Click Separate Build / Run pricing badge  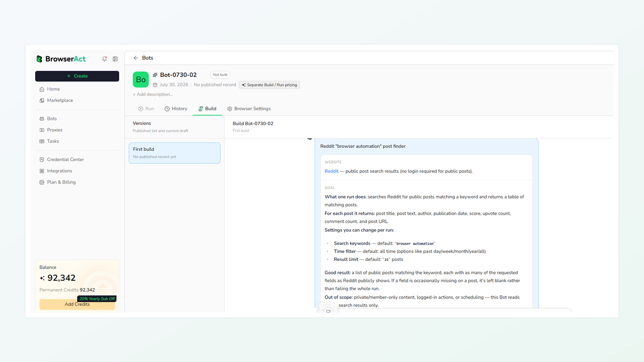(269, 85)
